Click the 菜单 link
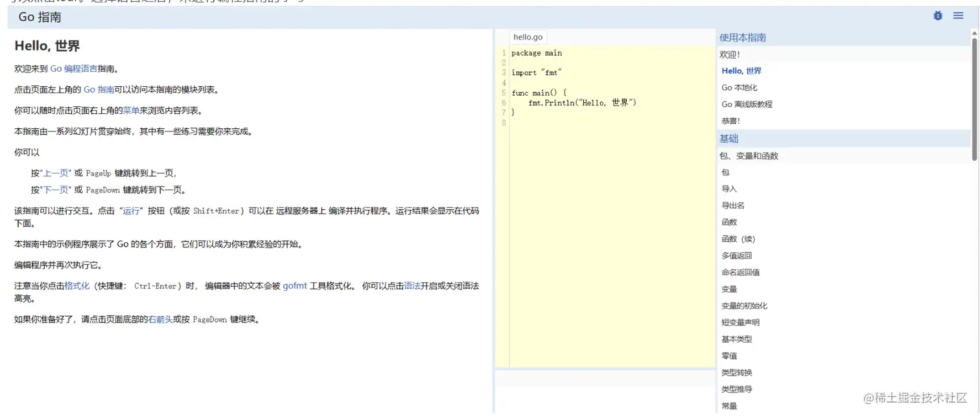This screenshot has width=980, height=417. coord(131,111)
